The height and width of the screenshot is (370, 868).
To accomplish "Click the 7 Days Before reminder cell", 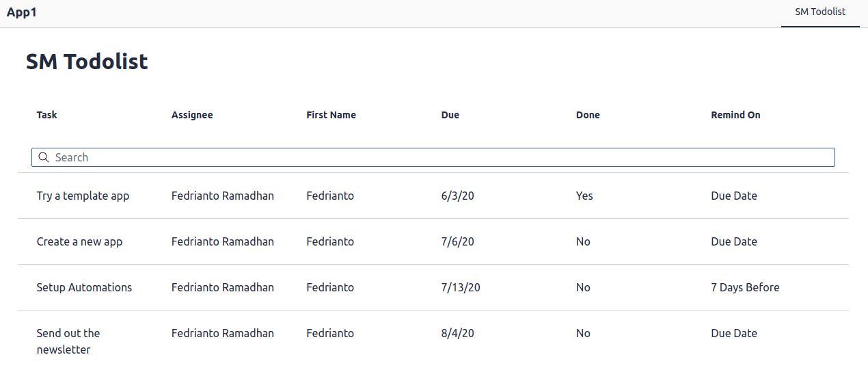I will [745, 287].
